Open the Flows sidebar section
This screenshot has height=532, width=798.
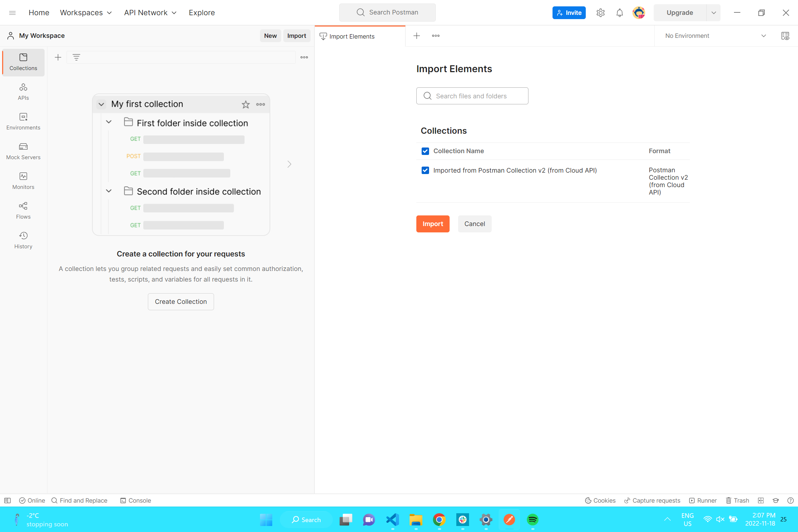23,210
